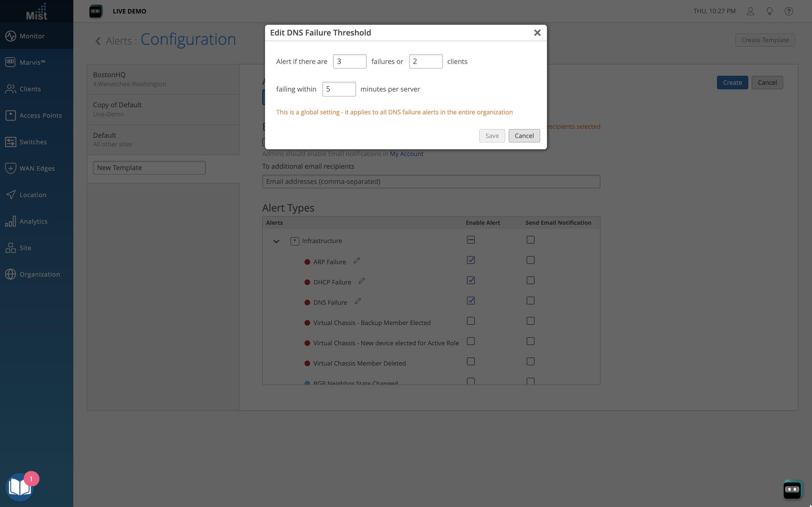
Task: Close the Edit DNS Failure Threshold dialog
Action: click(x=537, y=32)
